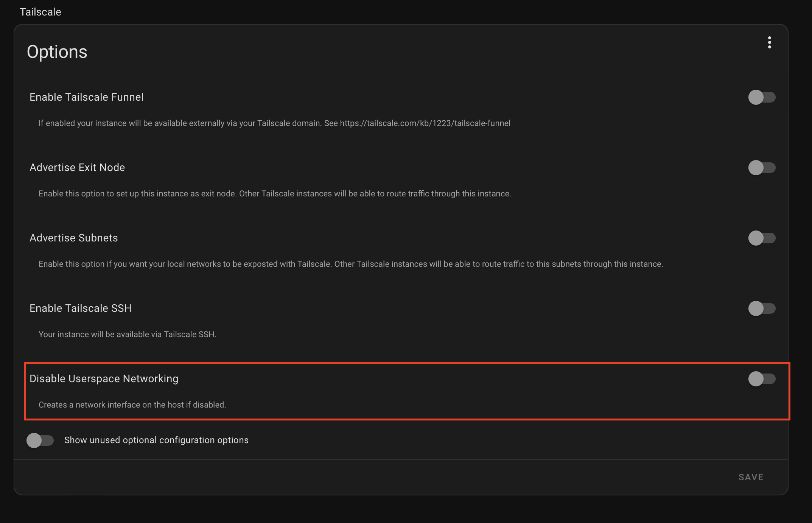Click the exit node description text

(x=275, y=194)
